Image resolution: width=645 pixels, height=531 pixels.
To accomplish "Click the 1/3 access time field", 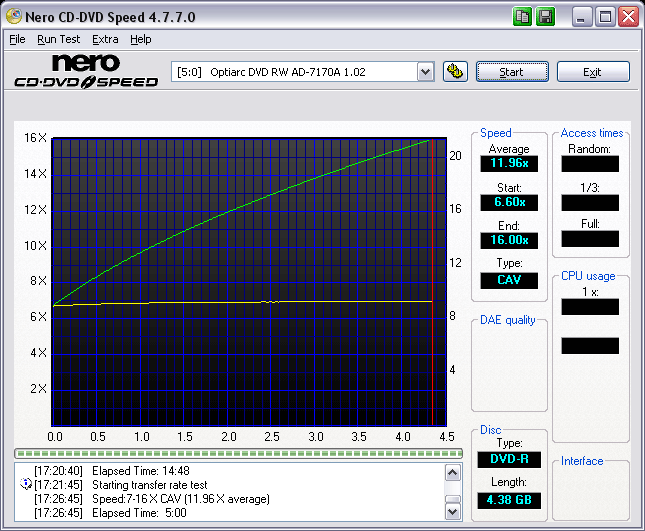I will click(x=590, y=203).
